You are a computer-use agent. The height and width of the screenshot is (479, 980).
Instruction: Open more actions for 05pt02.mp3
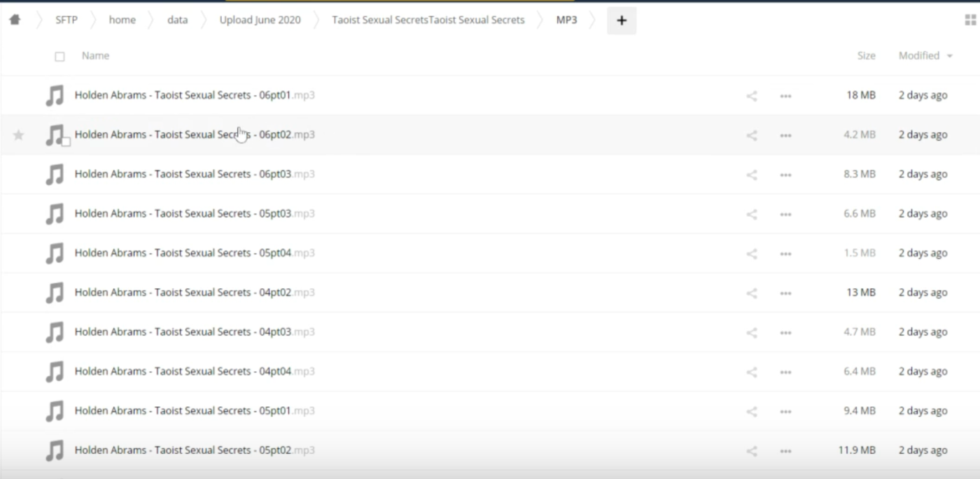785,451
